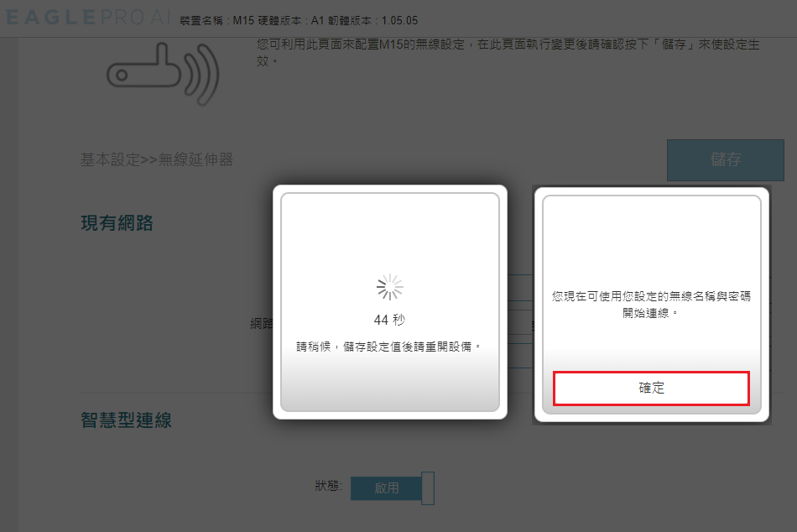Click the EAGLE PRO AI logo
This screenshot has width=797, height=532.
click(88, 18)
